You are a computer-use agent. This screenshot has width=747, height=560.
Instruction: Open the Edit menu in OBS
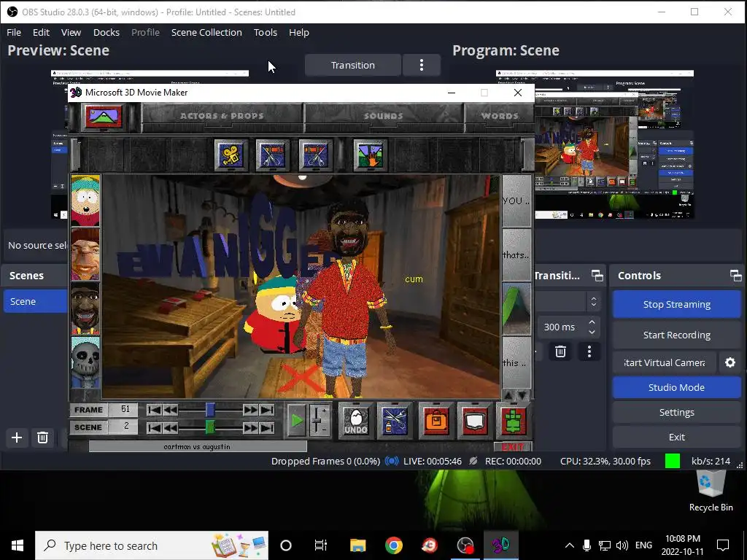[41, 32]
